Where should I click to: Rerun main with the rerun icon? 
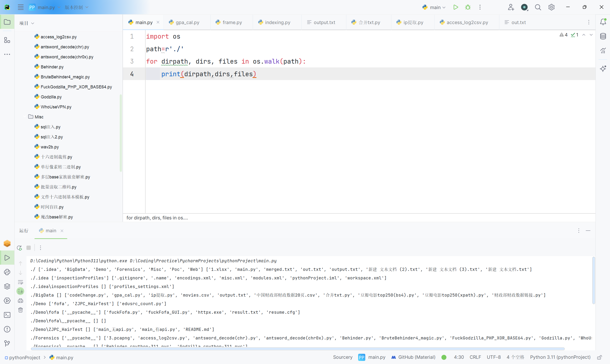tap(19, 248)
